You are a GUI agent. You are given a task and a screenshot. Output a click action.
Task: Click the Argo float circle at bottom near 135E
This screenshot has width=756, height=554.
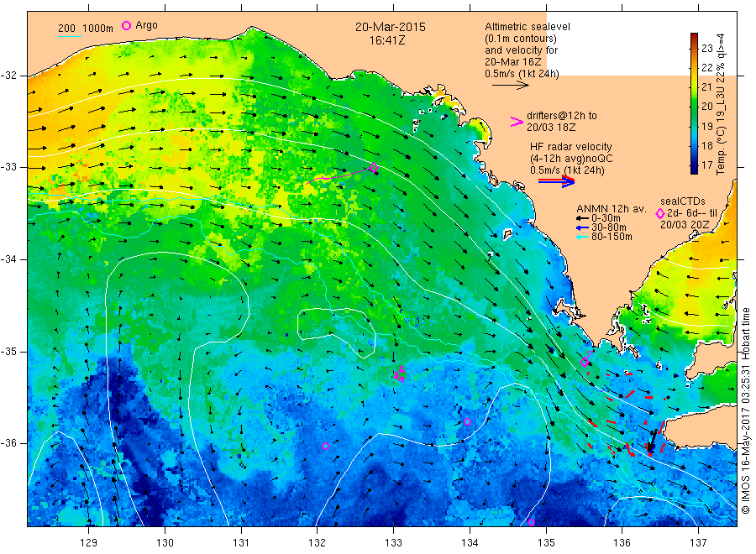(532, 523)
